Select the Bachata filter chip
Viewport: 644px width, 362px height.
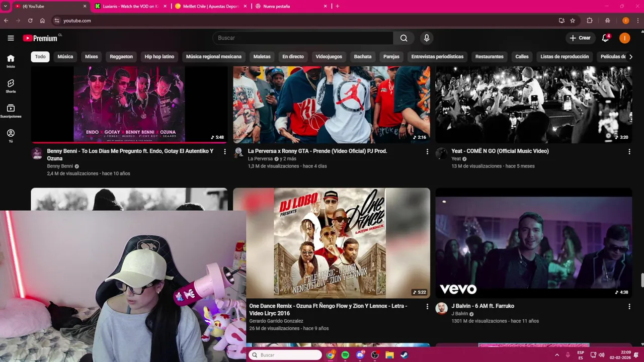pyautogui.click(x=363, y=57)
